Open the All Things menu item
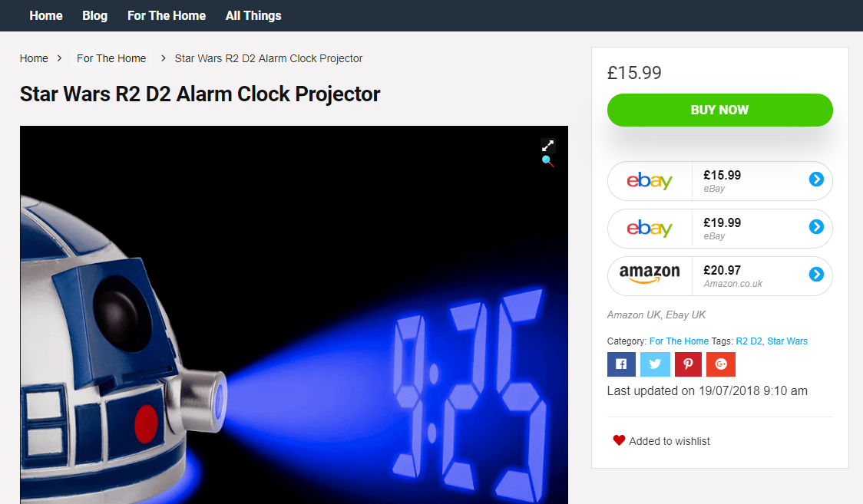This screenshot has height=504, width=863. click(253, 15)
